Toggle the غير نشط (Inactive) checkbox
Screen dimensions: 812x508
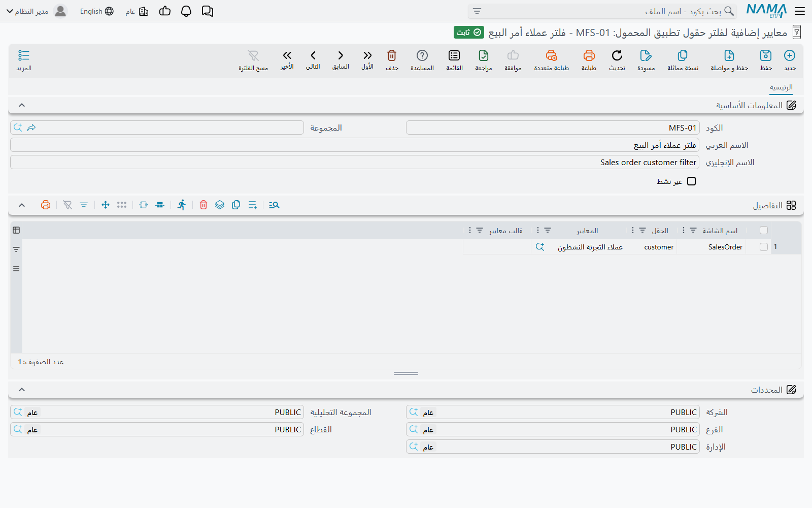[x=691, y=181]
